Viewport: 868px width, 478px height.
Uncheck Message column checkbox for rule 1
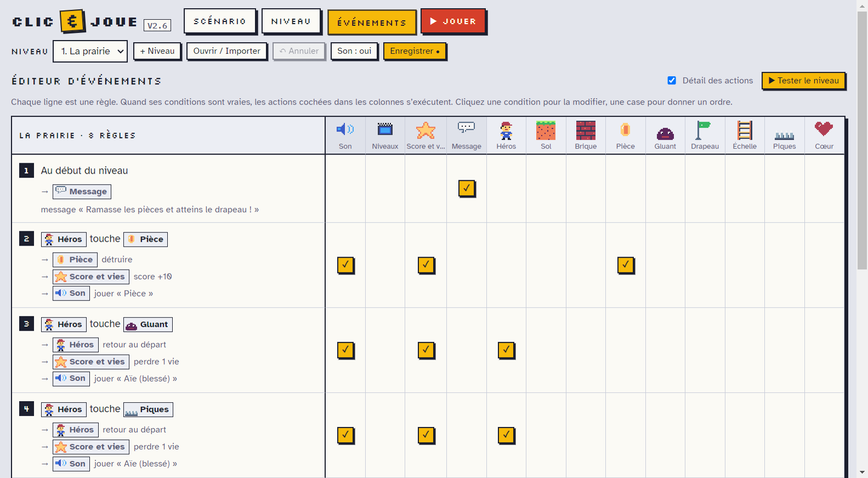467,188
